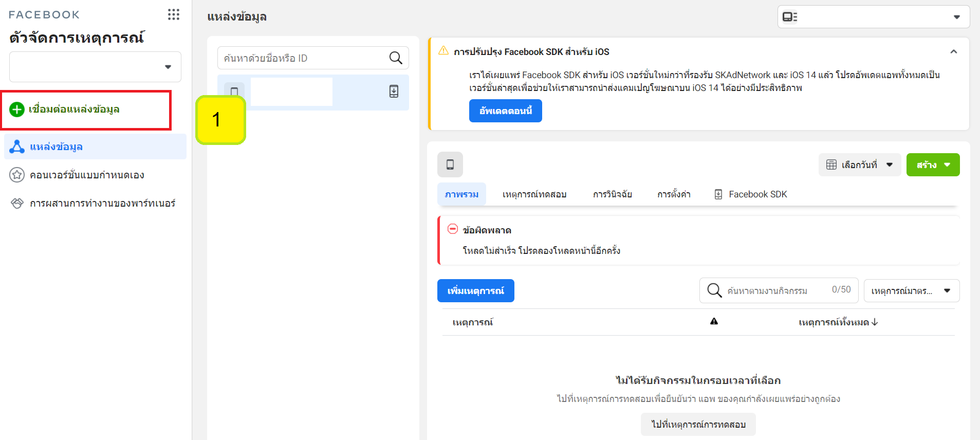Viewport: 980px width, 440px height.
Task: Click the mobile app icon above tabs
Action: click(450, 164)
